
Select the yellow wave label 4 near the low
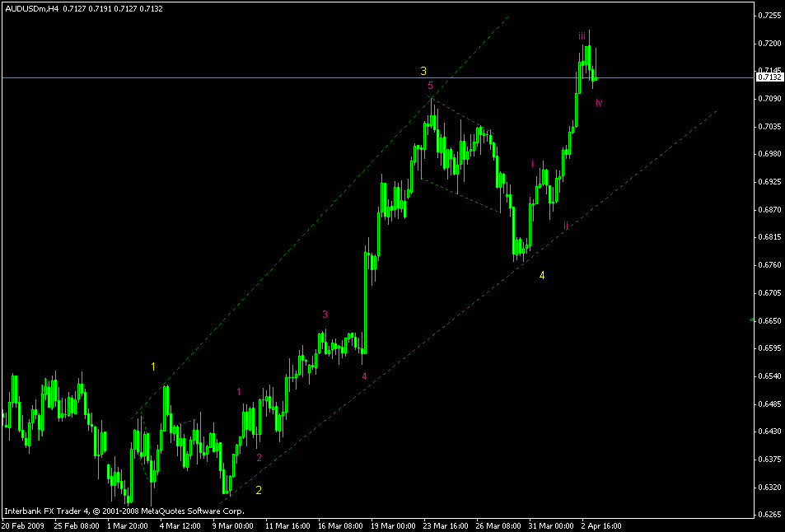pyautogui.click(x=542, y=275)
